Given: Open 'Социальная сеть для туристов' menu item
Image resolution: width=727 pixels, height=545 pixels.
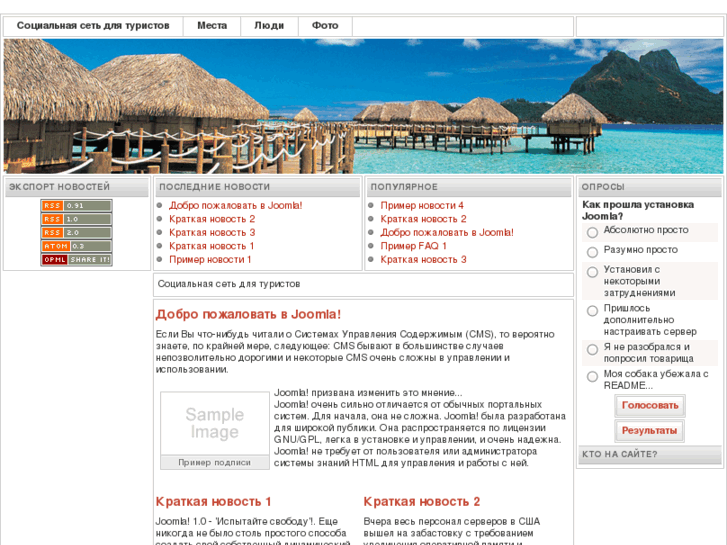Looking at the screenshot, I should coord(93,26).
